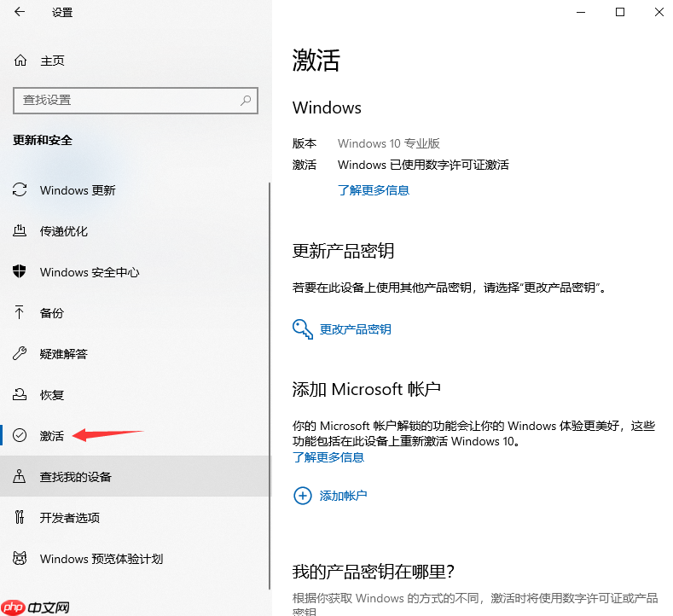
Task: Click the 开发者选项 tools icon
Action: pos(20,517)
